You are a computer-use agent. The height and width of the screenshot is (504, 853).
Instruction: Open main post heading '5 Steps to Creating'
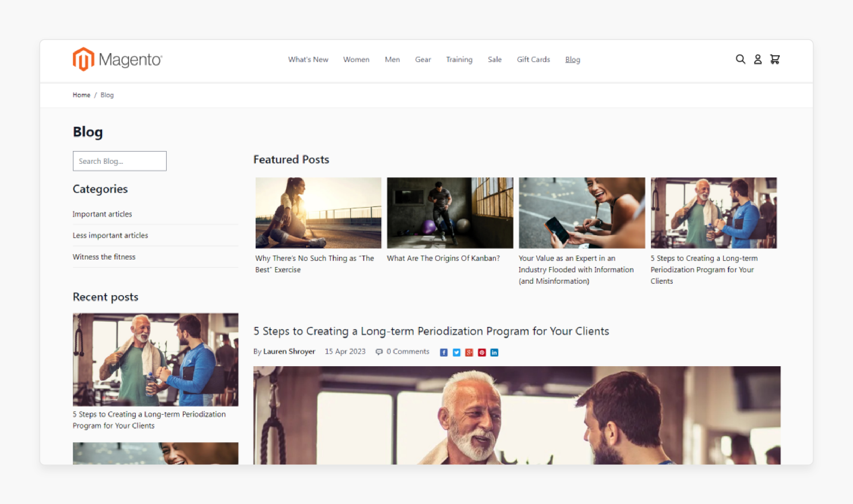coord(431,331)
